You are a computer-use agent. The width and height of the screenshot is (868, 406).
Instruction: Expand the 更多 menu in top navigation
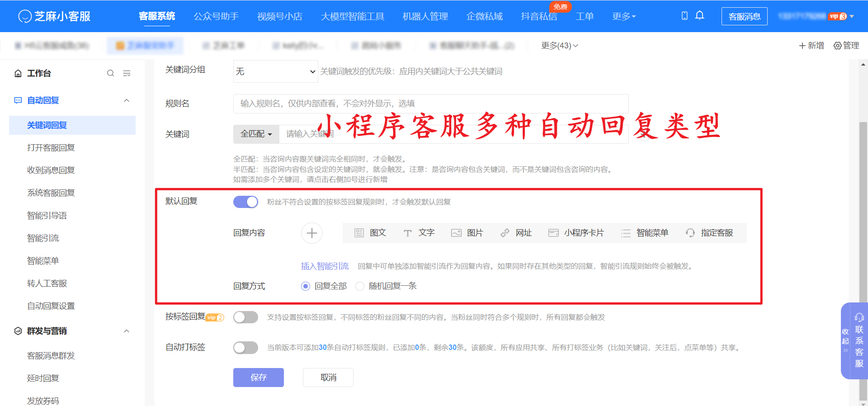(624, 16)
